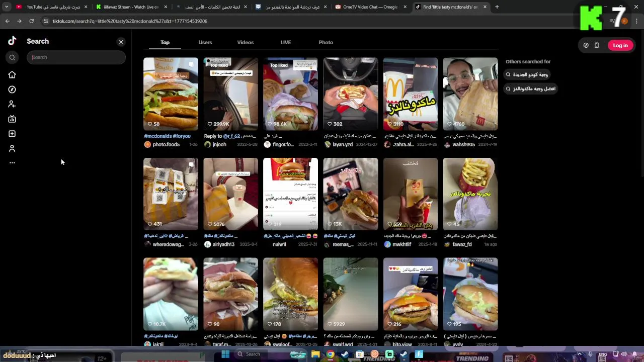Open reemas video with 13K likes
This screenshot has height=362, width=644.
[350, 194]
